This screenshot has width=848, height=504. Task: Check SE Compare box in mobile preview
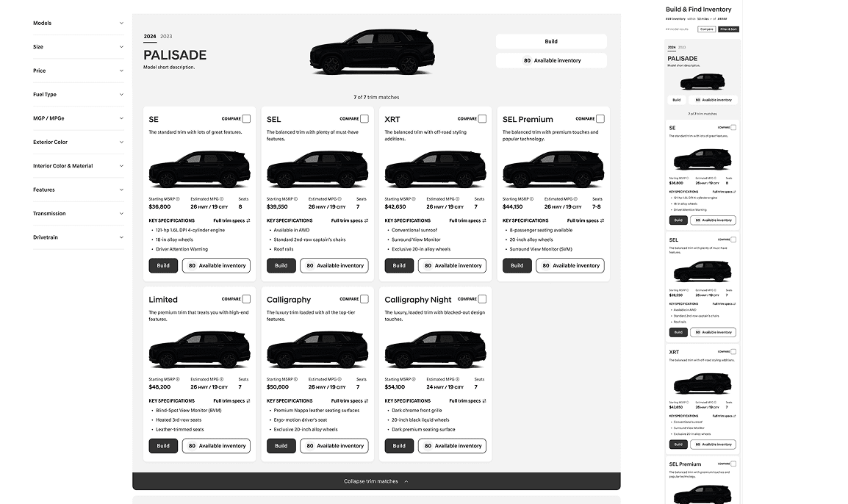tap(733, 128)
